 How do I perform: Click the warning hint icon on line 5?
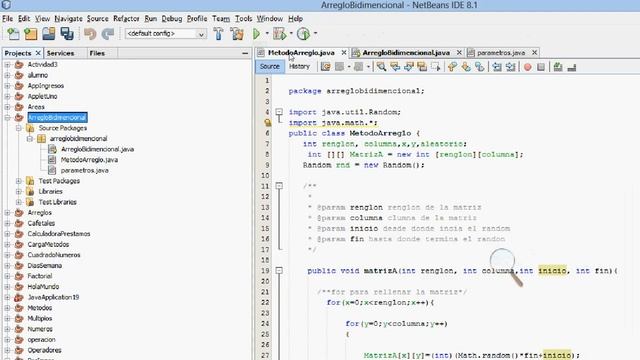click(x=267, y=122)
